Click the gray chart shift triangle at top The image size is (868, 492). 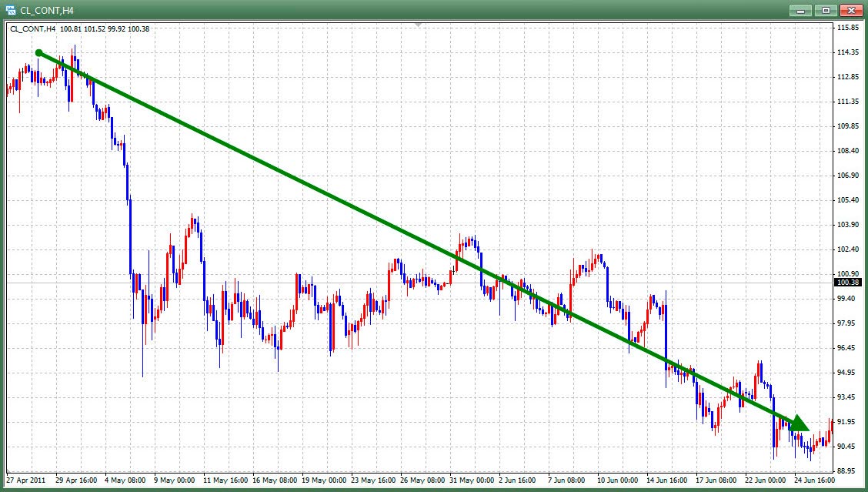coord(419,25)
